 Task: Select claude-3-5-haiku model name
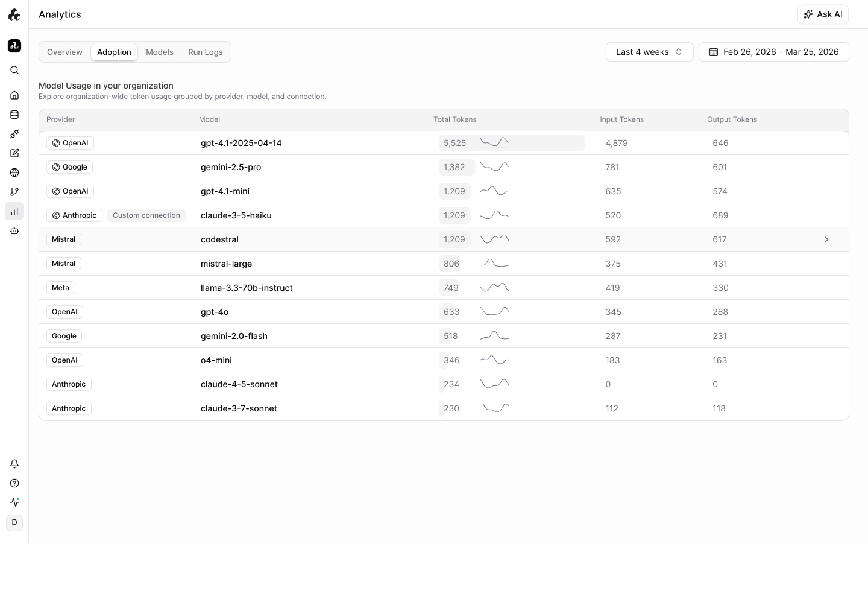tap(236, 215)
